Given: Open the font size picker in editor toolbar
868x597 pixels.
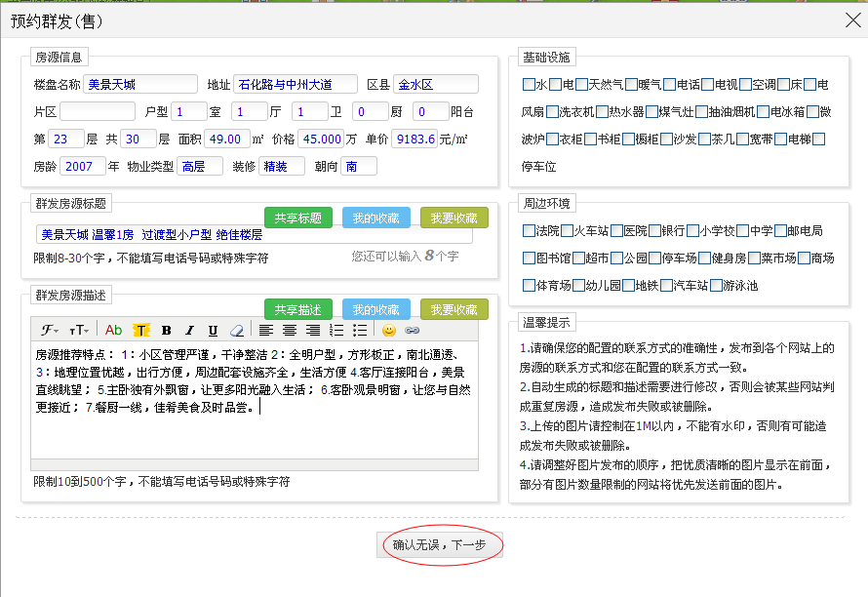Looking at the screenshot, I should point(79,330).
